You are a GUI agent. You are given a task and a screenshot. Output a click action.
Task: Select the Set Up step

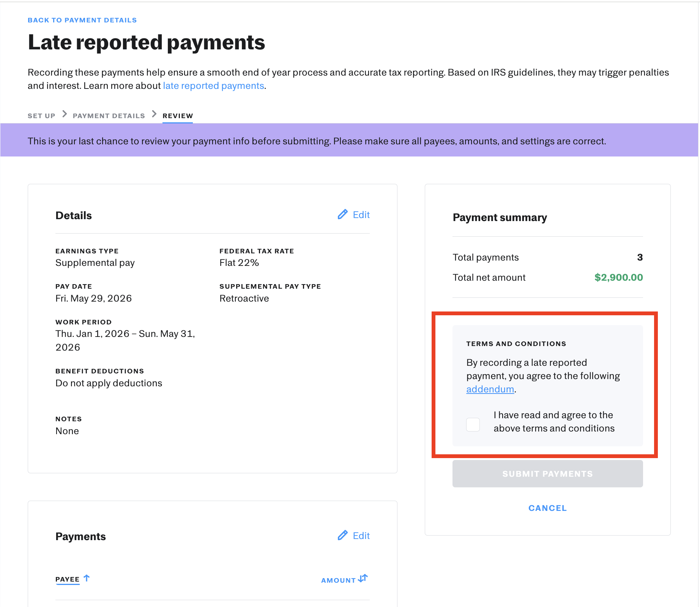click(x=41, y=116)
